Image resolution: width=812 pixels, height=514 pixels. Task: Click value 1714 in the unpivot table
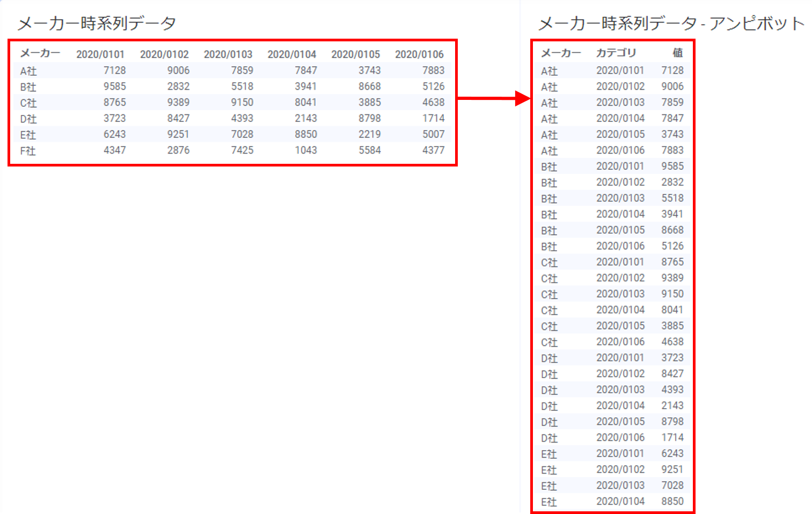click(672, 437)
